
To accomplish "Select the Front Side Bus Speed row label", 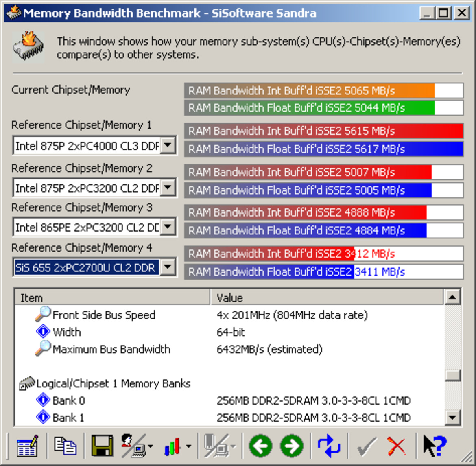I will pyautogui.click(x=104, y=315).
